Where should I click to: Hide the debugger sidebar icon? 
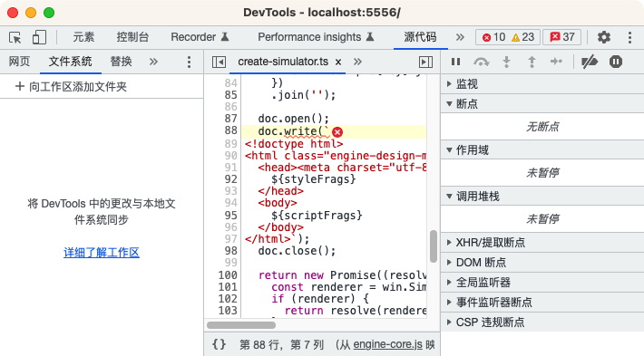tap(426, 62)
